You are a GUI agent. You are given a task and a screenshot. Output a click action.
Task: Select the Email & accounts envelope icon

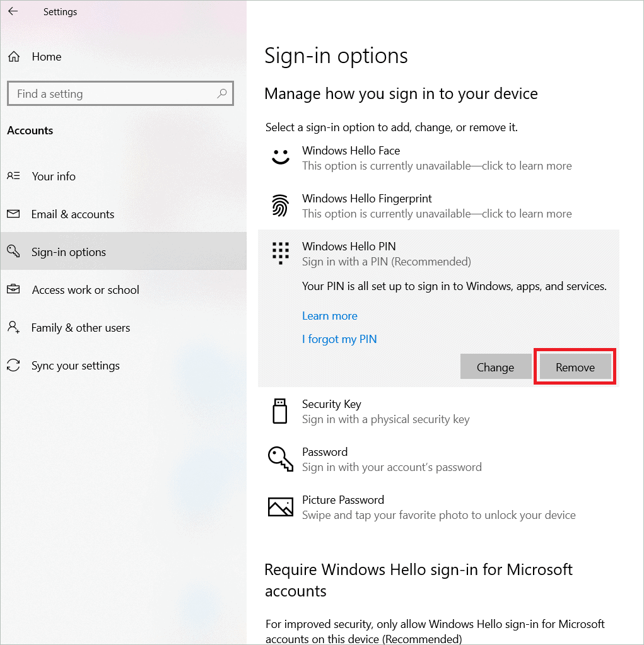(13, 214)
